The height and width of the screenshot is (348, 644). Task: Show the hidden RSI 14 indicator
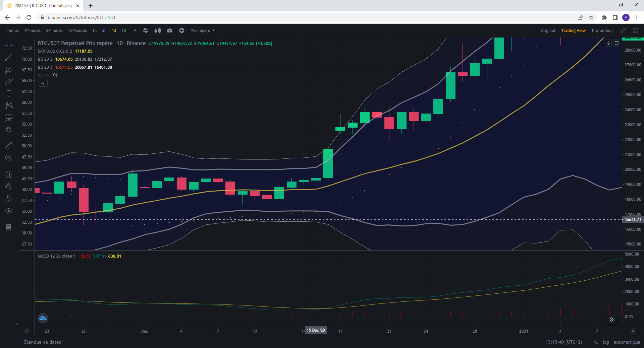pyautogui.click(x=56, y=75)
